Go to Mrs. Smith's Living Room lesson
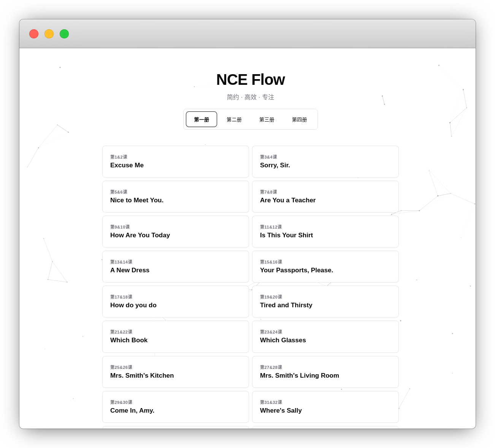495x448 pixels. (325, 372)
